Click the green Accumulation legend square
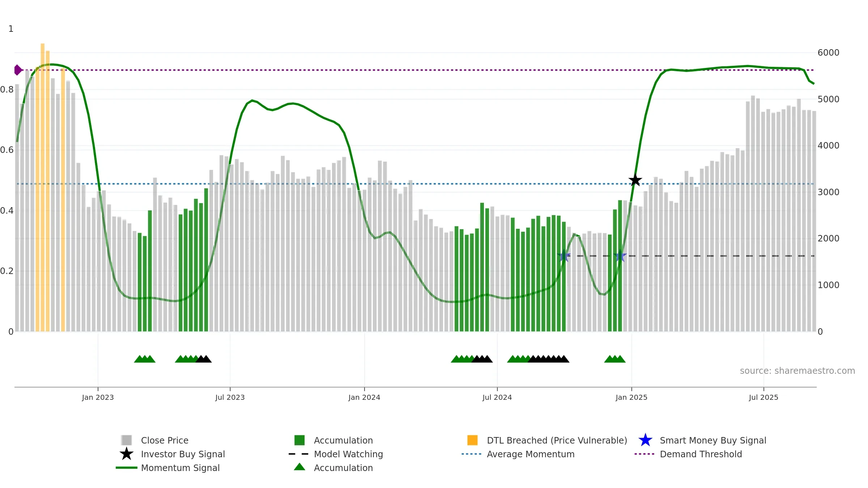868x488 pixels. point(299,440)
